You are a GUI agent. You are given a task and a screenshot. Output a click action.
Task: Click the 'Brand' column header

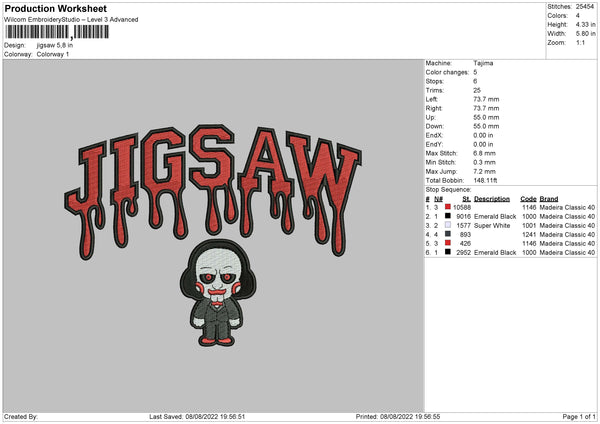[549, 199]
